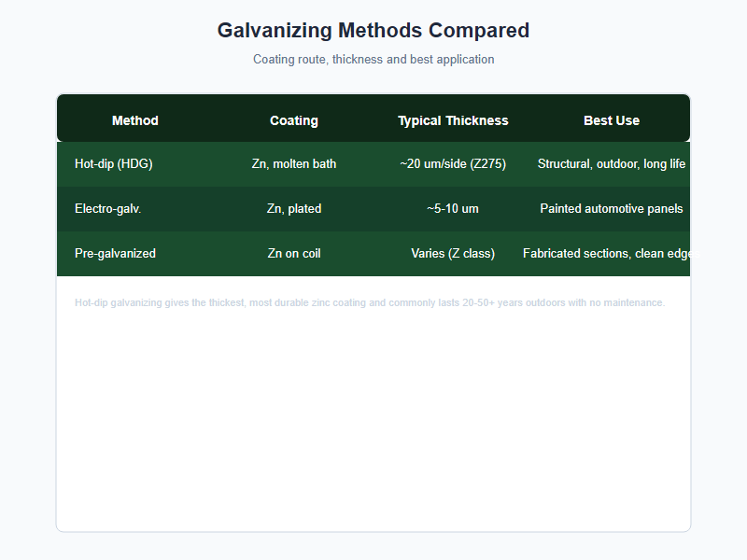Screen dimensions: 747x560
Task: Click 'Fabricated sections, clean edges' cell
Action: coord(612,253)
